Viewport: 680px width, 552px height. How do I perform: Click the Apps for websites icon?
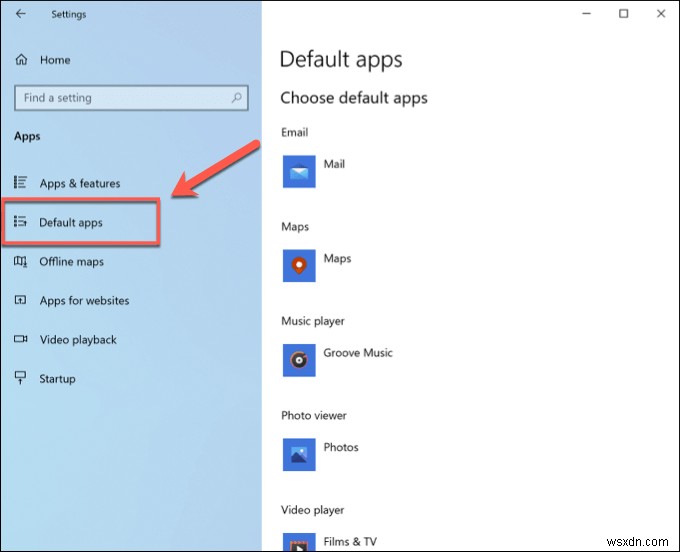pyautogui.click(x=20, y=300)
